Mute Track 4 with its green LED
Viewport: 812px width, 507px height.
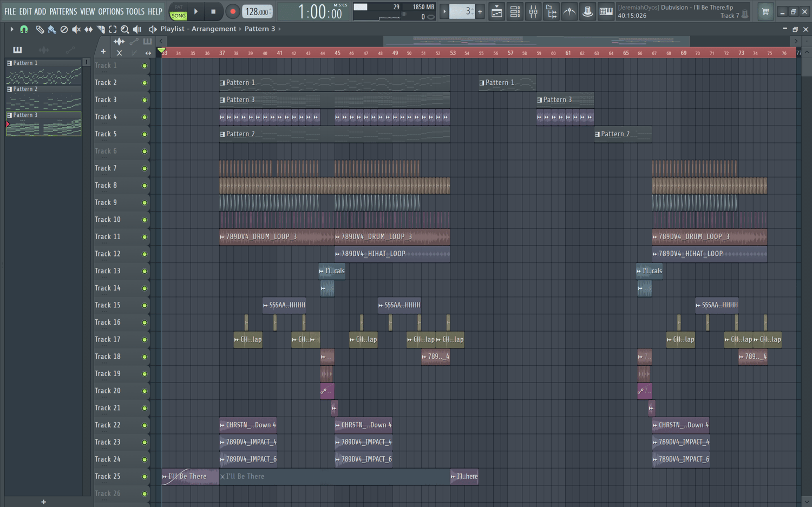(x=145, y=117)
